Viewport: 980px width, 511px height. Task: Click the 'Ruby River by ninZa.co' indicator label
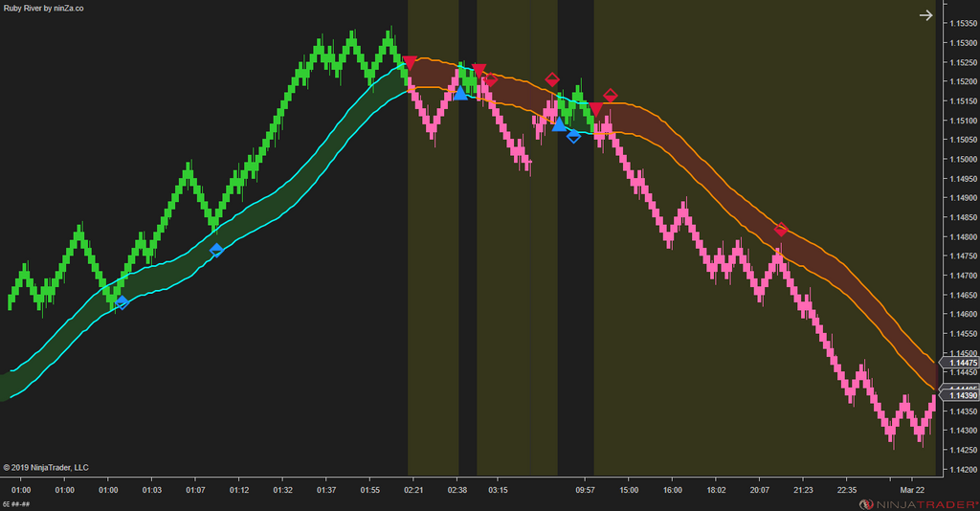coord(44,8)
